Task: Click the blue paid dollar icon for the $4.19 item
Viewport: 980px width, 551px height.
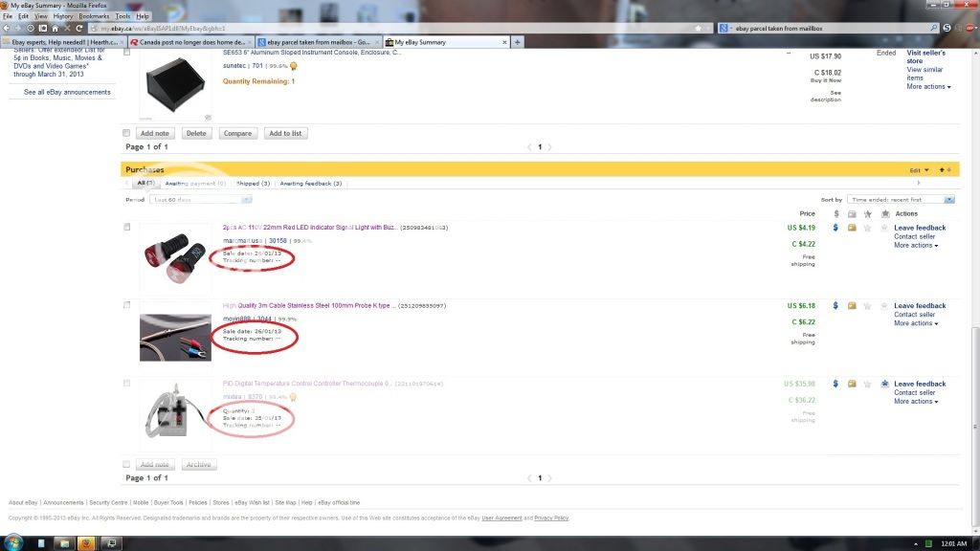Action: (835, 228)
